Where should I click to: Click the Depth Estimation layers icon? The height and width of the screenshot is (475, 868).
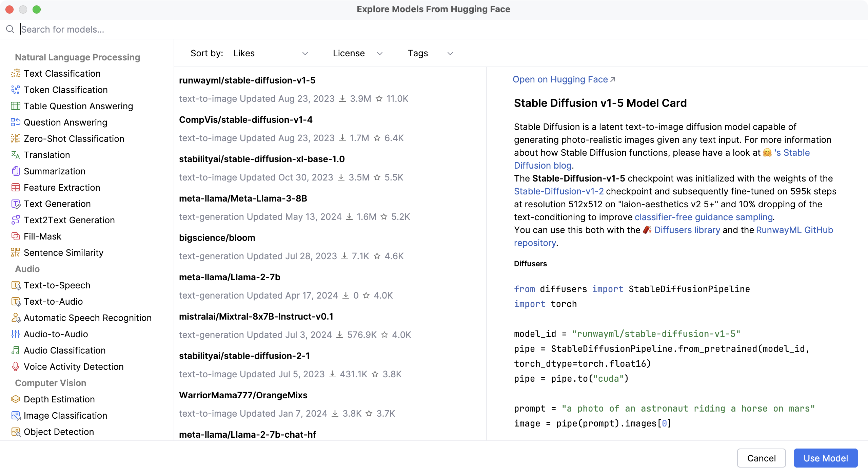(16, 399)
